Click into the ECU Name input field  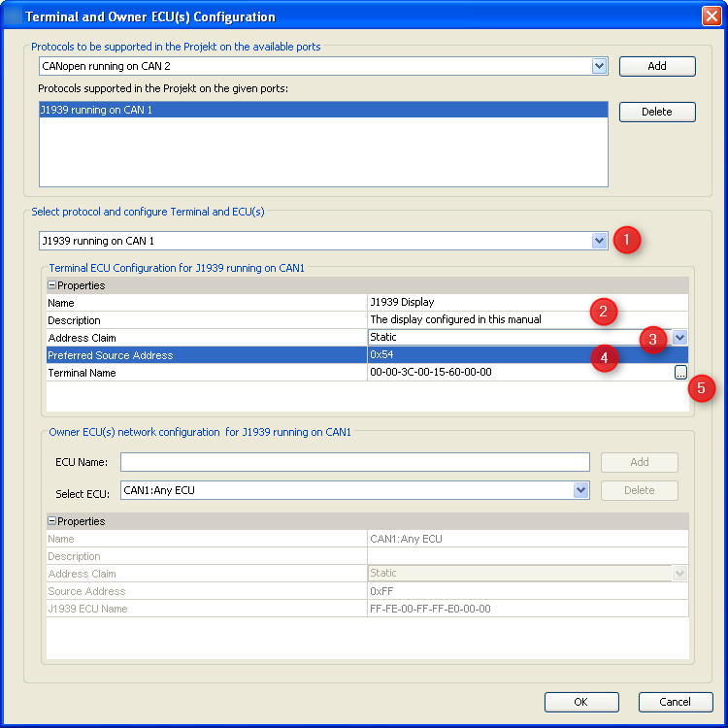[355, 462]
